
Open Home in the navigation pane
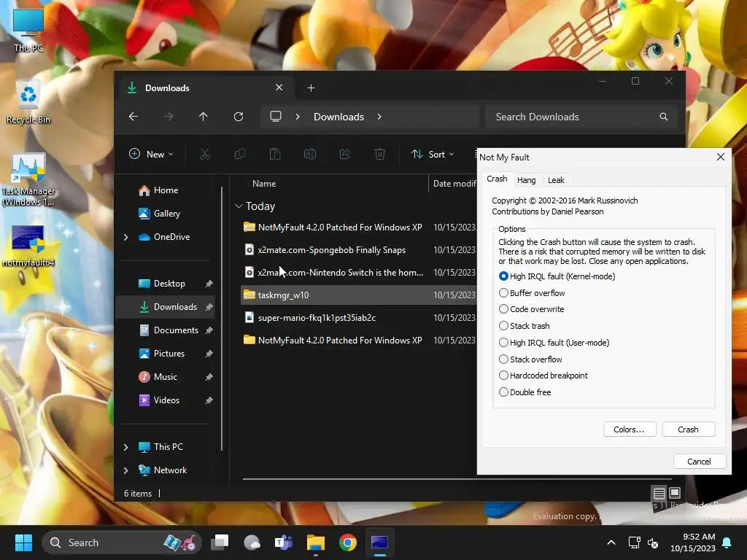[166, 190]
